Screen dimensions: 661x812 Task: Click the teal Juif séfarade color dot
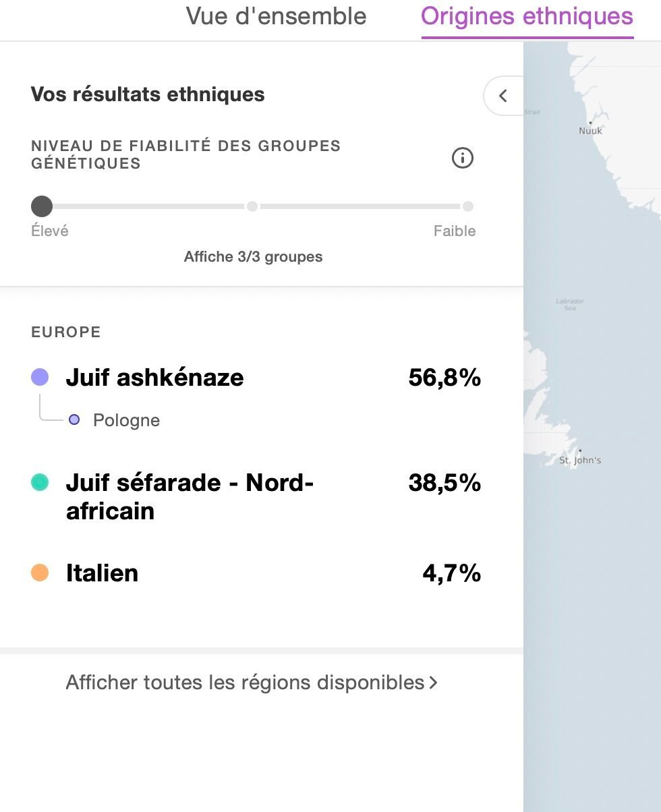(40, 482)
